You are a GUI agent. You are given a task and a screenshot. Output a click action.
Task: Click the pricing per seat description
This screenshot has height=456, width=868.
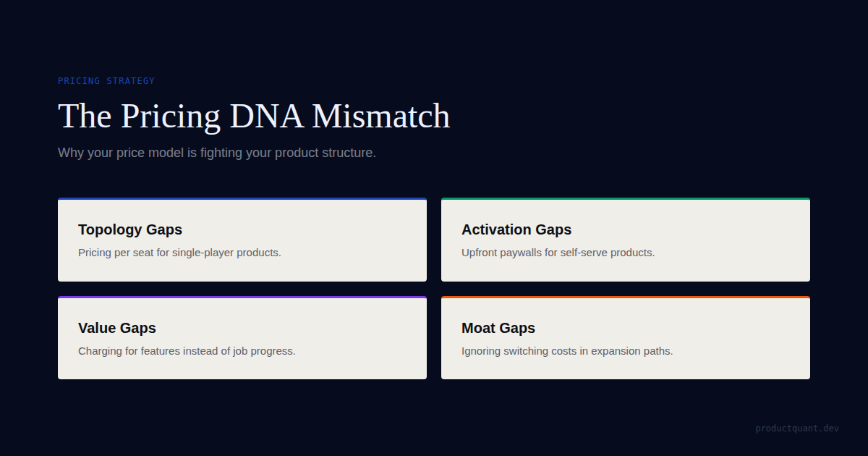click(x=179, y=253)
